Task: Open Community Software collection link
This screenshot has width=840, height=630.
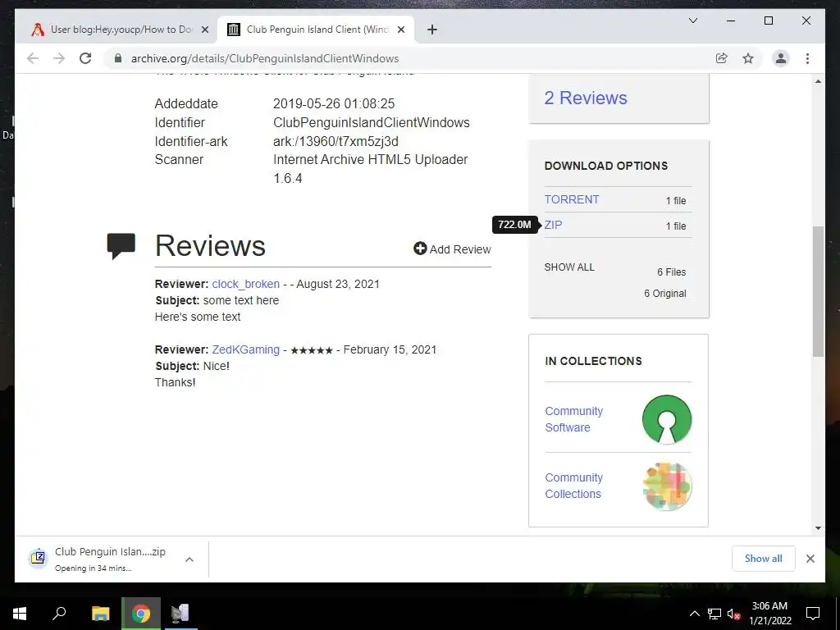Action: 573,419
